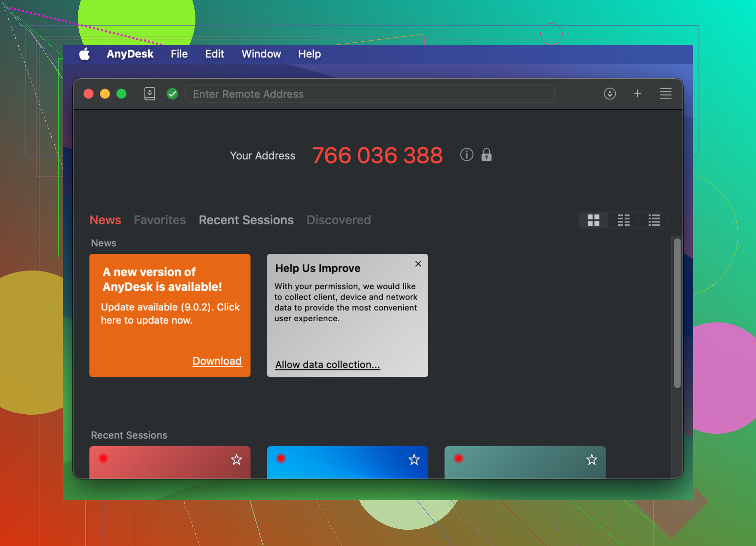Open the AnyDesk application menu
The height and width of the screenshot is (546, 756).
coord(130,54)
